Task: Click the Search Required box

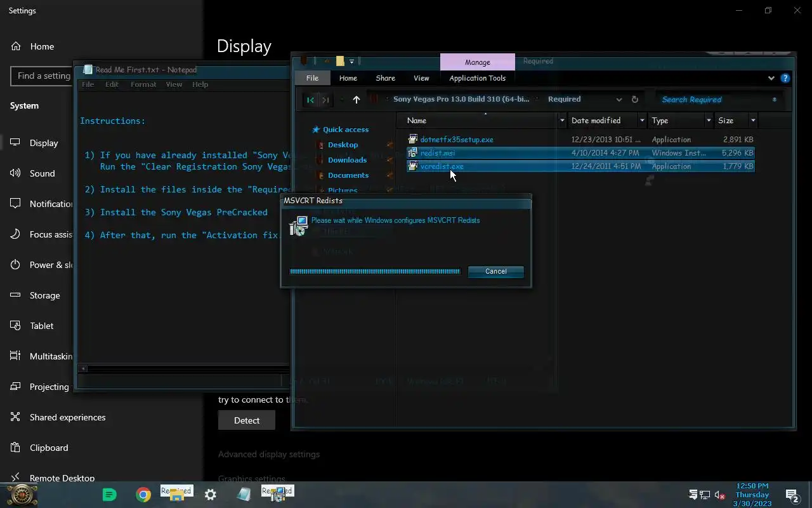Action: [x=719, y=100]
